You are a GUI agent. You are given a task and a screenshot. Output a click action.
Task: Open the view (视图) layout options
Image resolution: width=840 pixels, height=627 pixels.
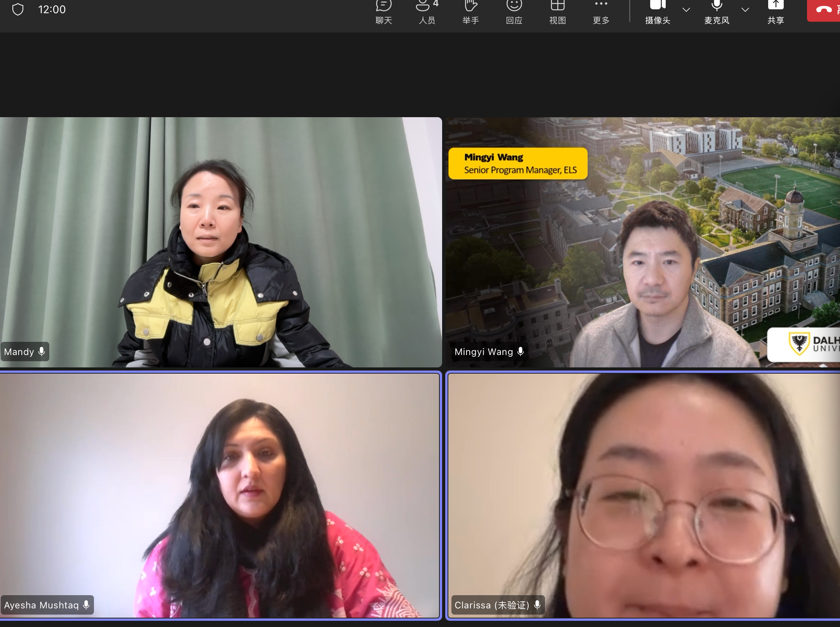point(557,11)
